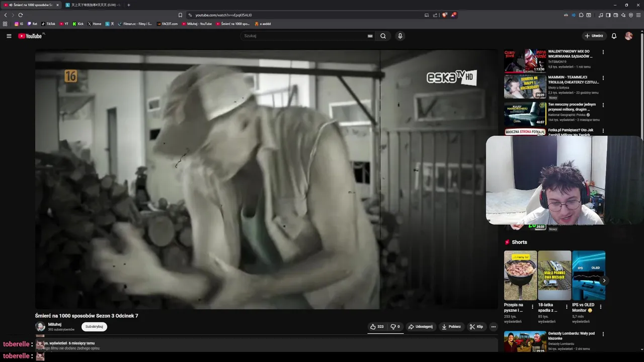Open the Miluhej - YouTube bookmark

click(x=197, y=24)
